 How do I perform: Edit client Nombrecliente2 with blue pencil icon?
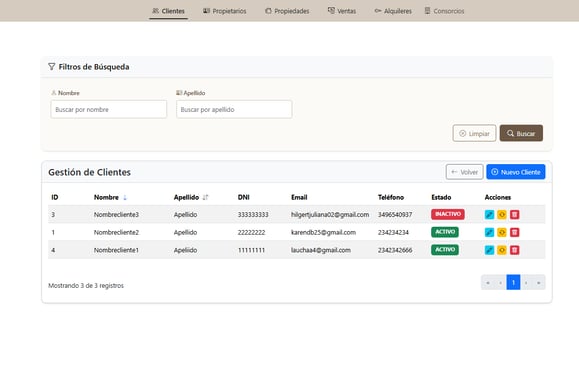click(x=489, y=232)
